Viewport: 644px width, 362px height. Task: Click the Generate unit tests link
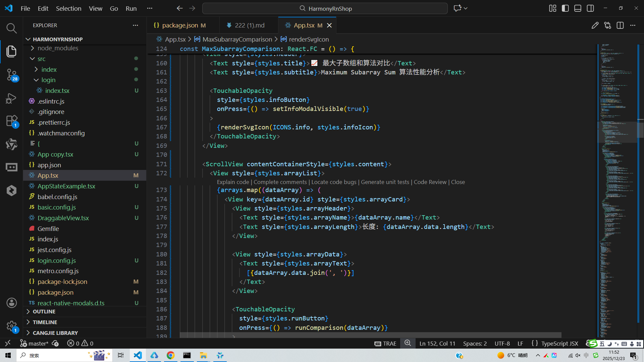[x=385, y=182]
